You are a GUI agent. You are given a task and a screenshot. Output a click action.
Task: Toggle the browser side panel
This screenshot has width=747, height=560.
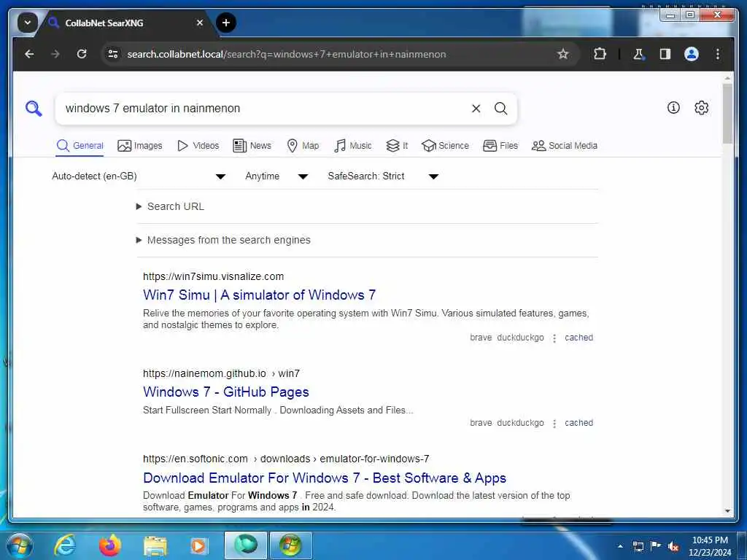click(665, 54)
